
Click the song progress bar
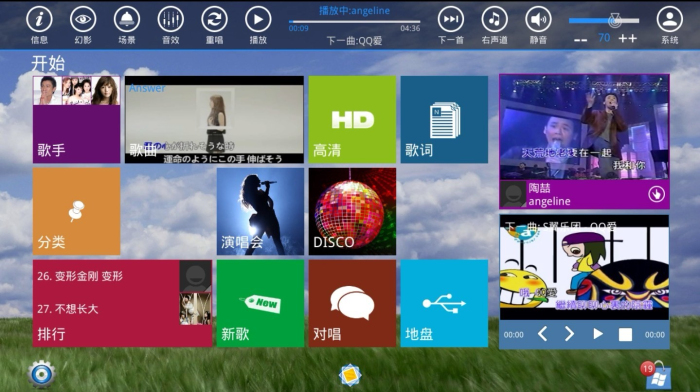(x=354, y=21)
